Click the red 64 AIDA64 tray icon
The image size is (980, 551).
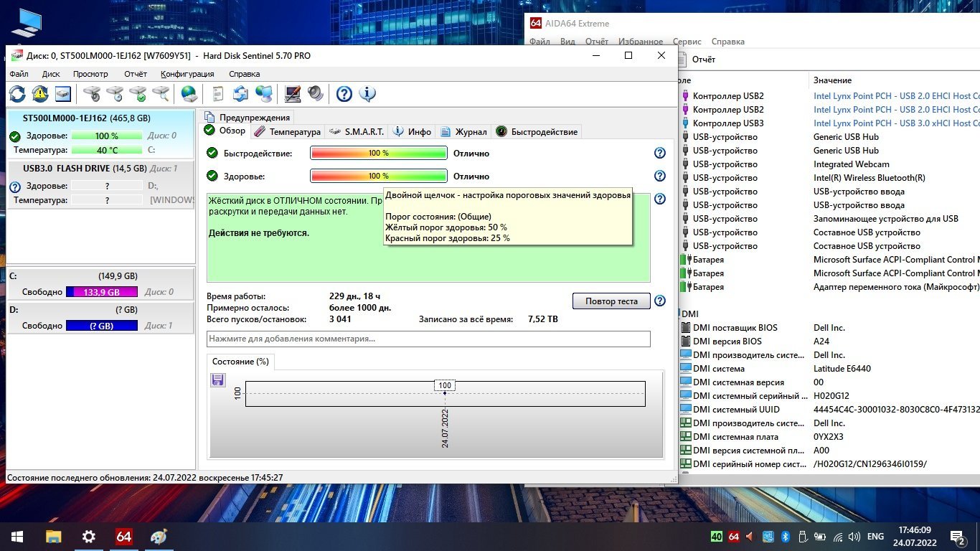click(733, 536)
